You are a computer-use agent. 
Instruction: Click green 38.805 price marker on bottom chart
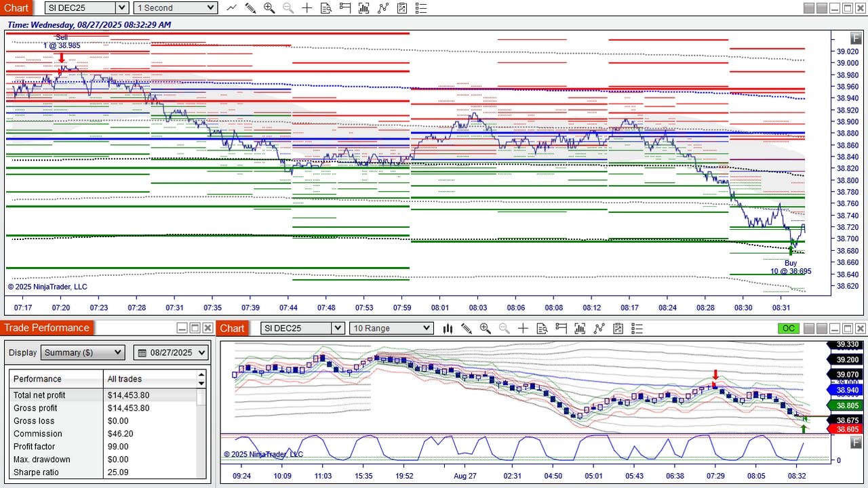pos(844,405)
